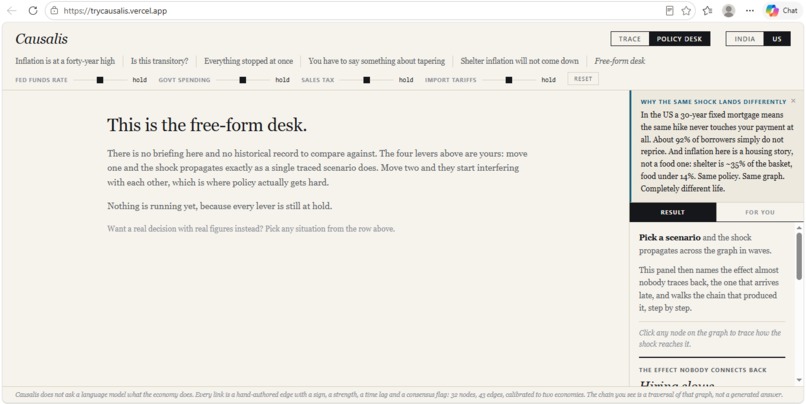This screenshot has width=806, height=404.
Task: Click the 'GOVT SPENDING' label
Action: tap(184, 80)
